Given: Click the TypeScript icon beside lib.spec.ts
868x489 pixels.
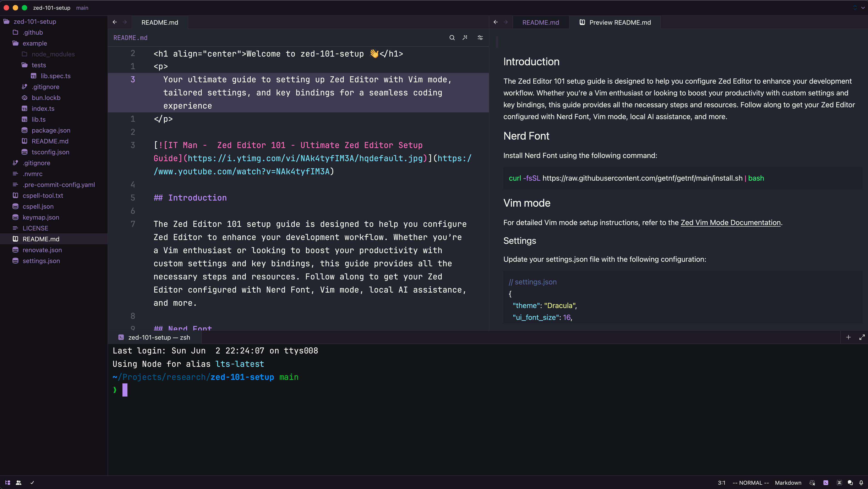Looking at the screenshot, I should click(34, 76).
